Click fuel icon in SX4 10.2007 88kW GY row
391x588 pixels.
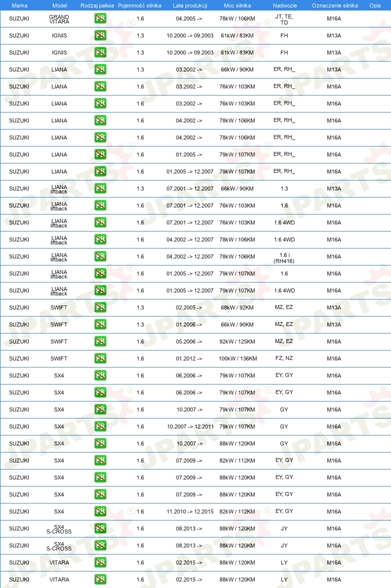point(100,443)
